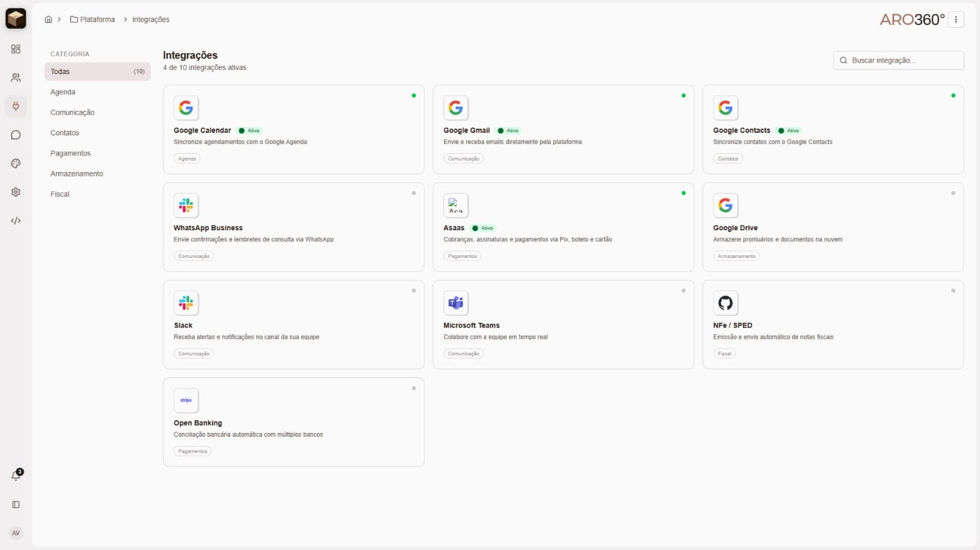The height and width of the screenshot is (550, 980).
Task: Filter by Pagamentos category
Action: point(70,153)
